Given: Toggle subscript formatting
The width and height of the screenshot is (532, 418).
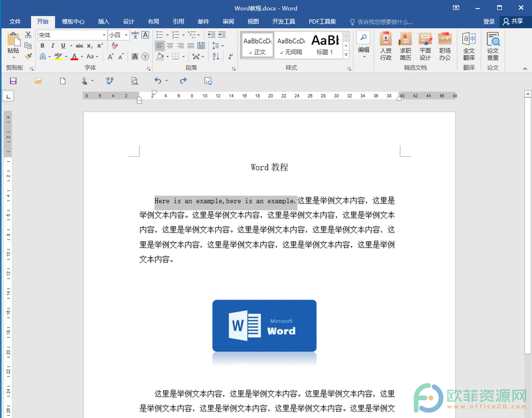Looking at the screenshot, I should [90, 46].
